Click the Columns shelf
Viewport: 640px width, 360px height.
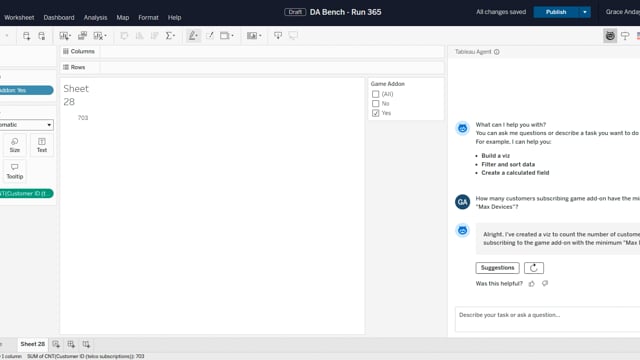(x=252, y=51)
